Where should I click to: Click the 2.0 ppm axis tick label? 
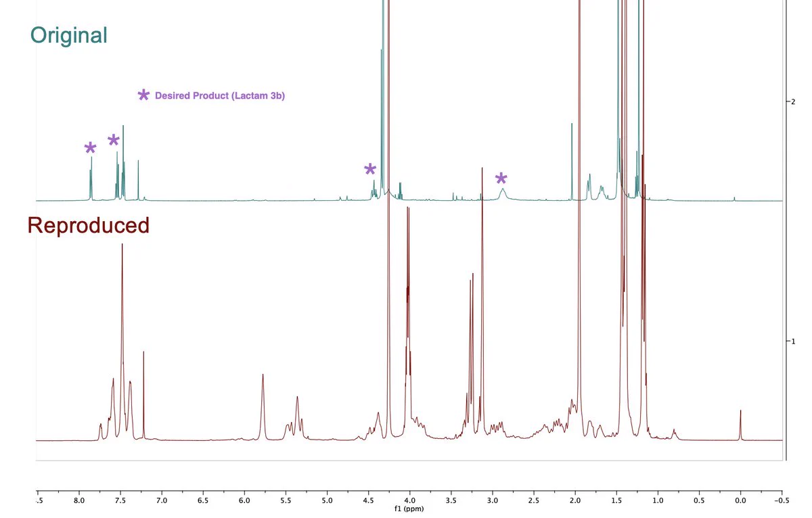pyautogui.click(x=574, y=501)
